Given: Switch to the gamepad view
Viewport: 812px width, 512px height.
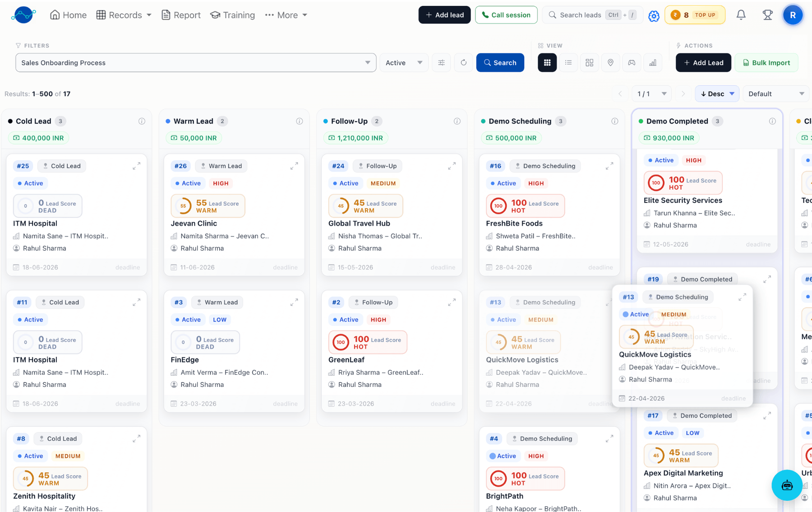Looking at the screenshot, I should (632, 63).
